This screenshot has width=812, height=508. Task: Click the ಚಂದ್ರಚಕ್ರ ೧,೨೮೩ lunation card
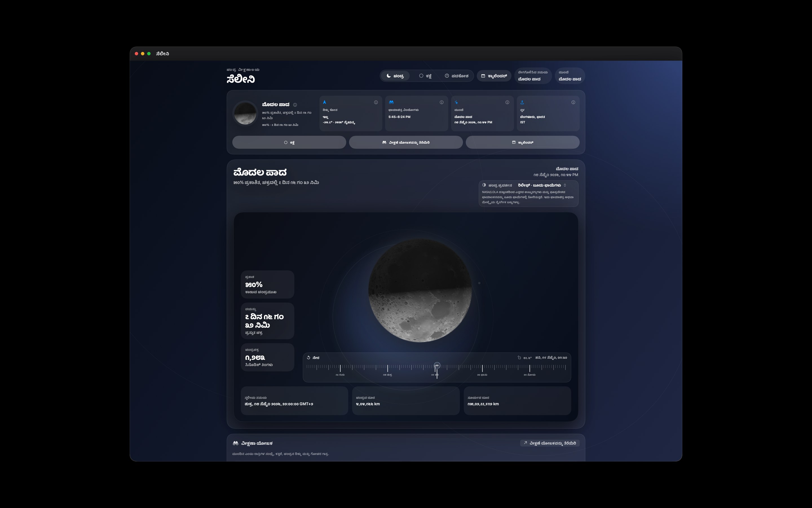267,357
